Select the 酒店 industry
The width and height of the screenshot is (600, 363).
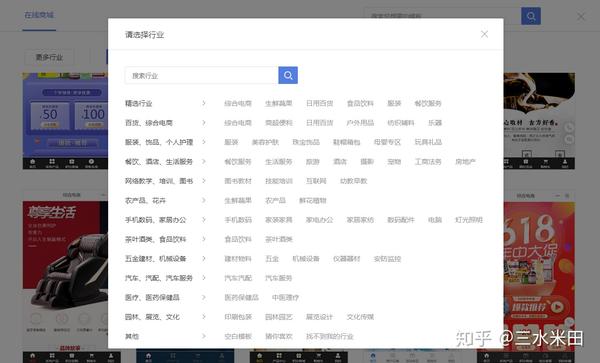point(340,161)
